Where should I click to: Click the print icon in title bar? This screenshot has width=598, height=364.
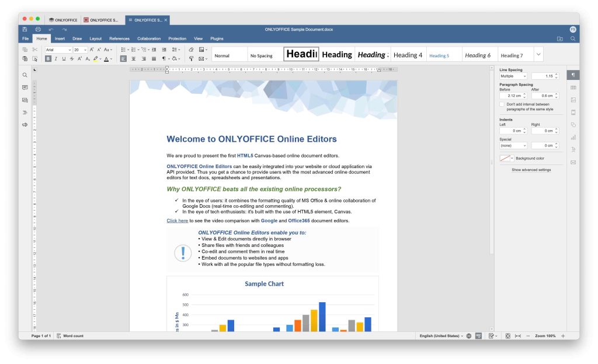[x=38, y=29]
